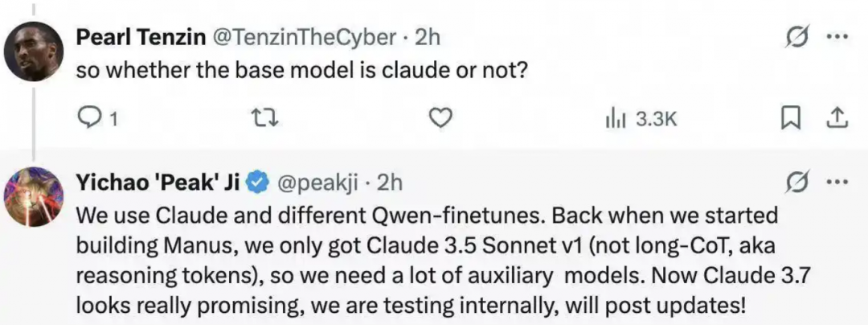Click the Yichao 'Peak' Ji display name
Screen dimensions: 868x325
(158, 183)
